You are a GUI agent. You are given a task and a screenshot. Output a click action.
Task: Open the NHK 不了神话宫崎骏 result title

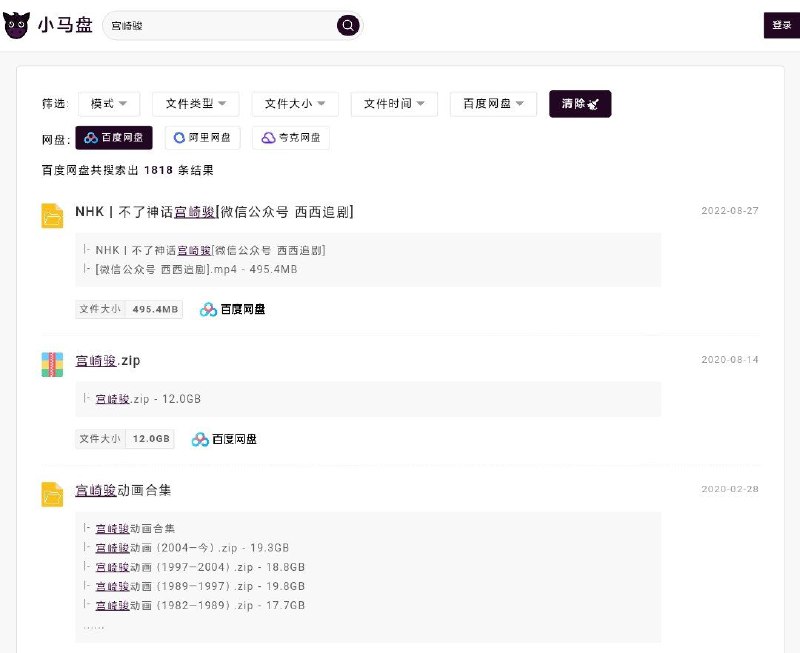tap(214, 212)
